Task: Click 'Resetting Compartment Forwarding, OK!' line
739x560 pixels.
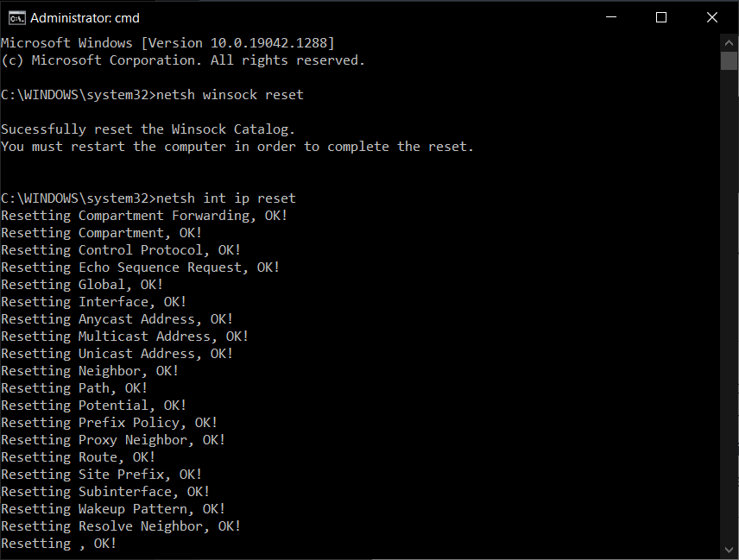Action: (x=144, y=216)
